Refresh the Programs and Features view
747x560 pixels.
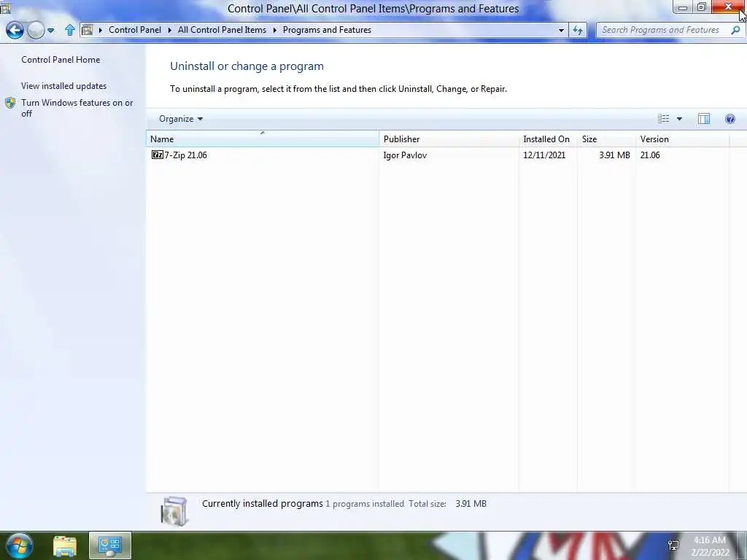click(578, 31)
